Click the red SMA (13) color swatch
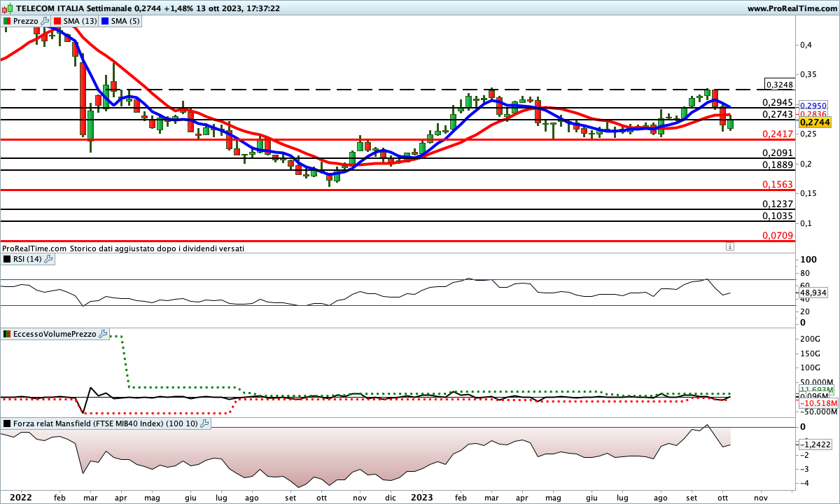Image resolution: width=840 pixels, height=504 pixels. coord(57,21)
